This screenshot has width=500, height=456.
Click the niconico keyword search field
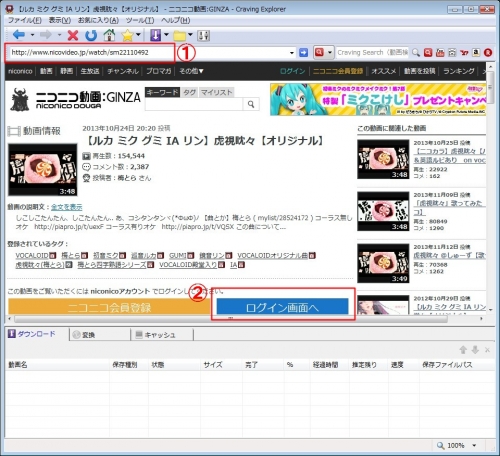click(194, 104)
